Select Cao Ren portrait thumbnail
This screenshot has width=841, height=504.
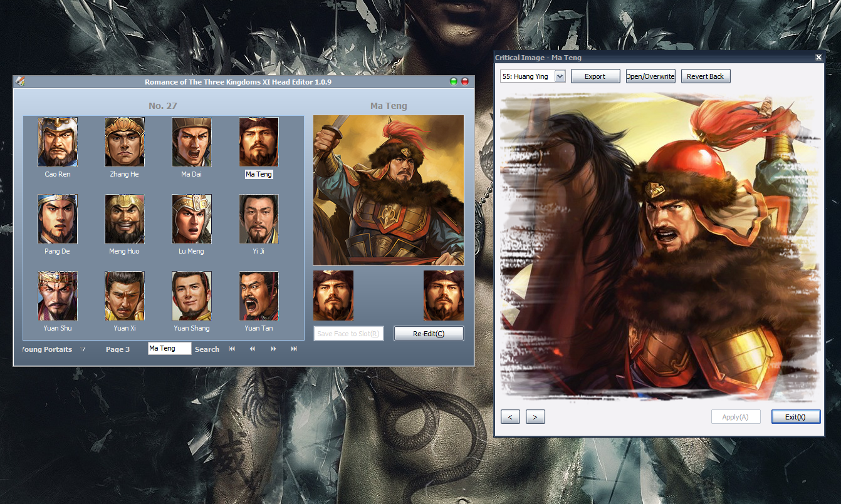(x=58, y=142)
